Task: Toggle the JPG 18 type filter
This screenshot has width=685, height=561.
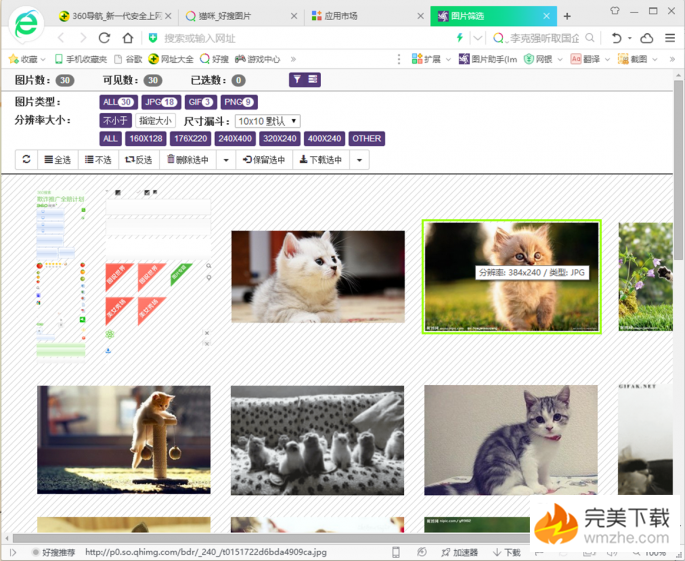Action: (161, 102)
